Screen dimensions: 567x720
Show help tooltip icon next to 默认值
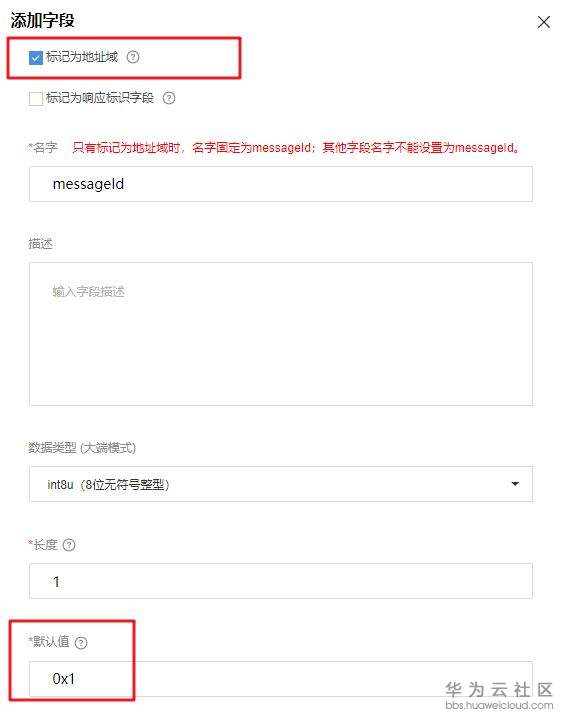pyautogui.click(x=81, y=642)
